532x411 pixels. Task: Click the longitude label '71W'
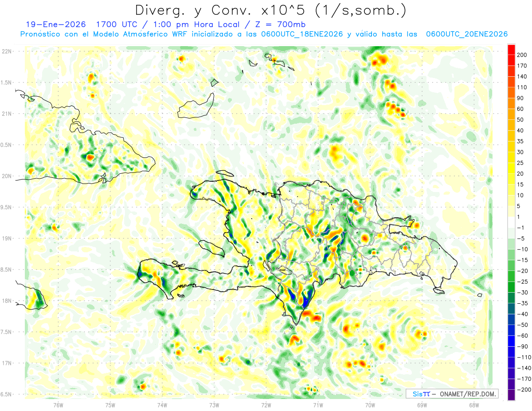click(318, 405)
